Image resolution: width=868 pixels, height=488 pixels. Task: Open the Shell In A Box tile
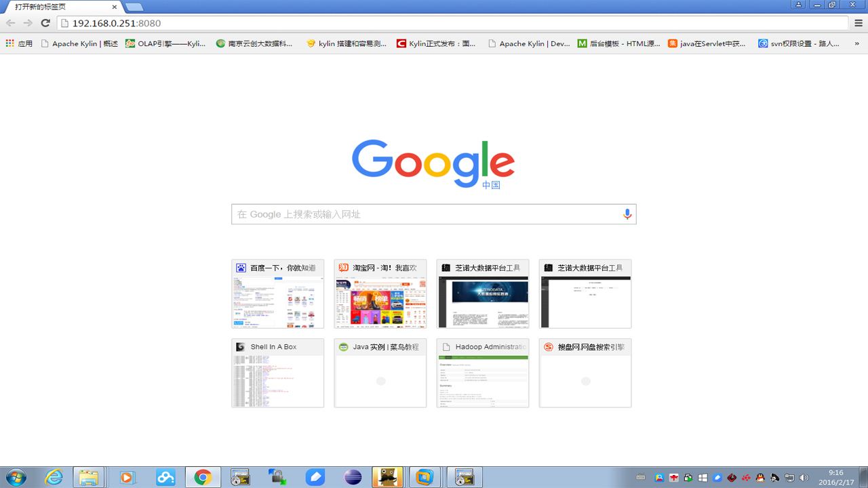(277, 373)
